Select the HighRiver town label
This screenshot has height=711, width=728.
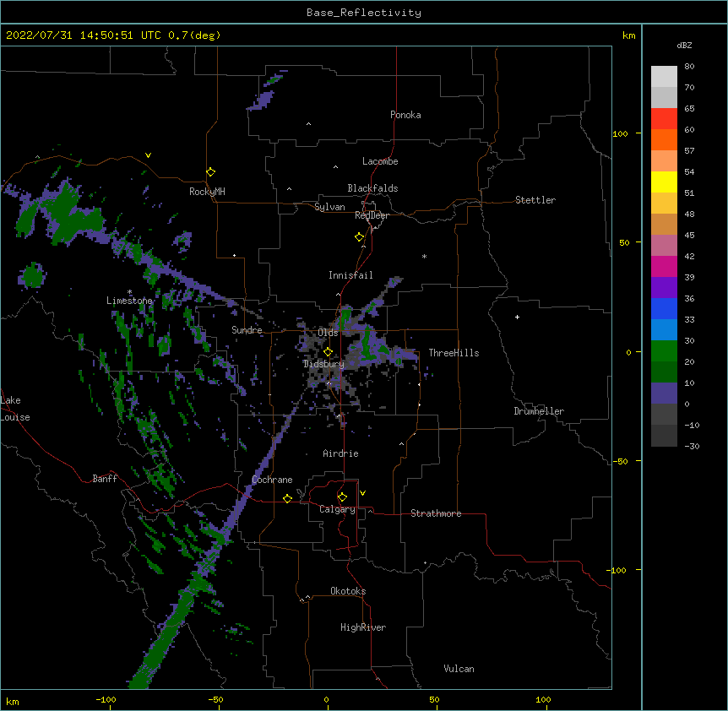tap(363, 627)
